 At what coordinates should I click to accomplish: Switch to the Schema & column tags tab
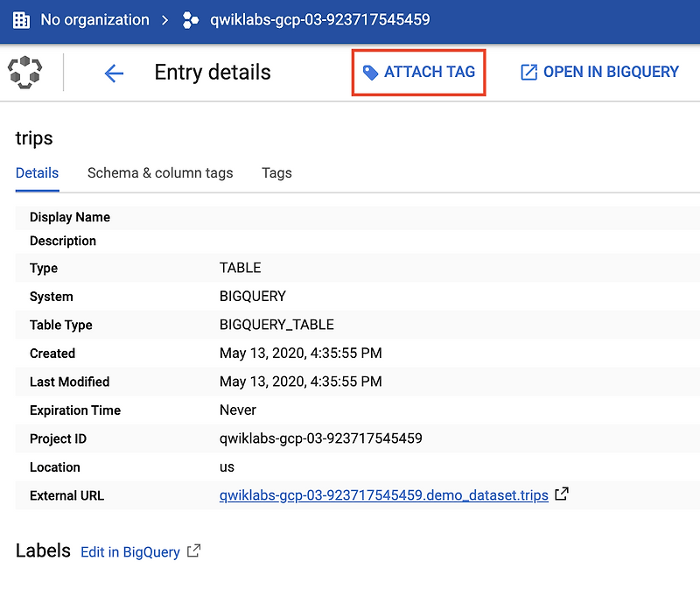159,172
